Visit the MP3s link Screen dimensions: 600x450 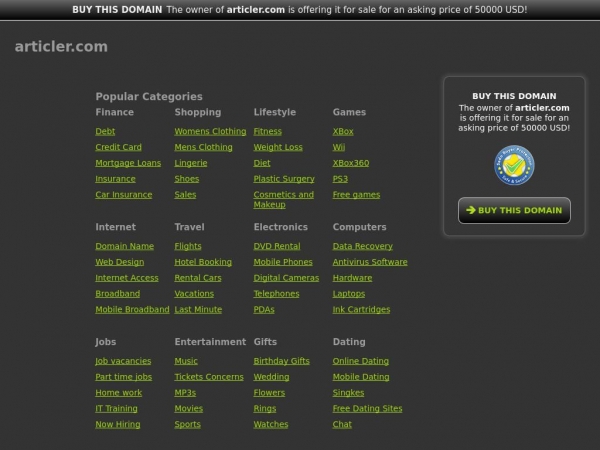[x=185, y=393]
